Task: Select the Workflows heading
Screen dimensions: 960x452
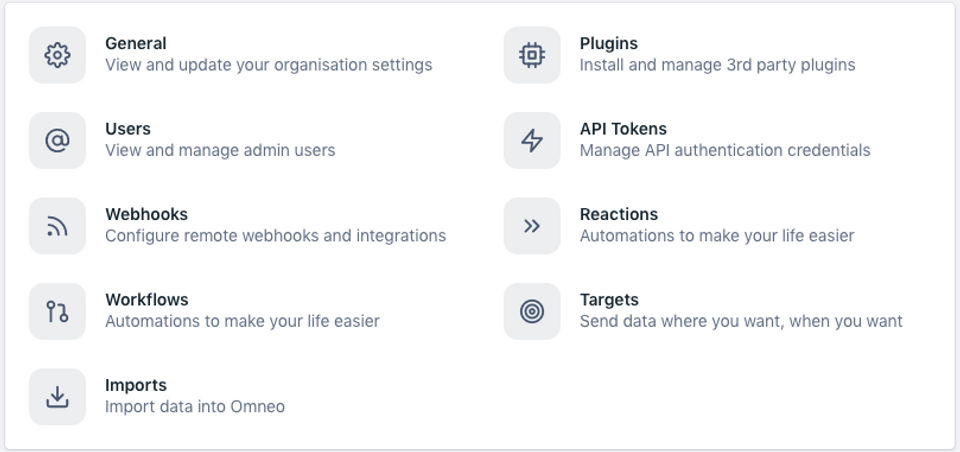Action: click(x=146, y=300)
